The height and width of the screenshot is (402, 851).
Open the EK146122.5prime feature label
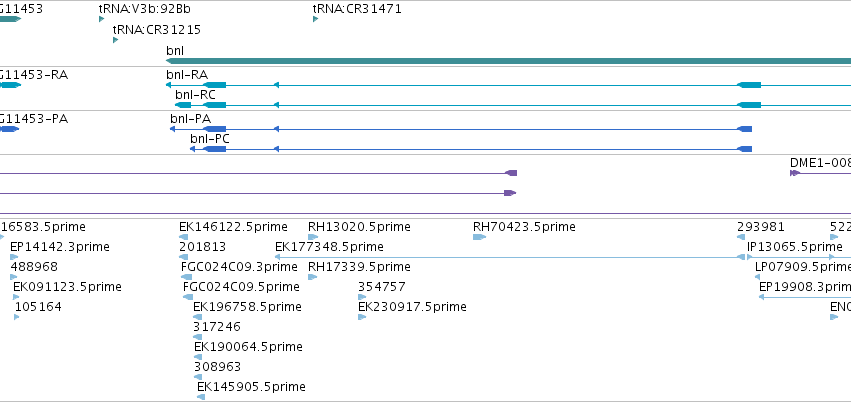tap(233, 227)
